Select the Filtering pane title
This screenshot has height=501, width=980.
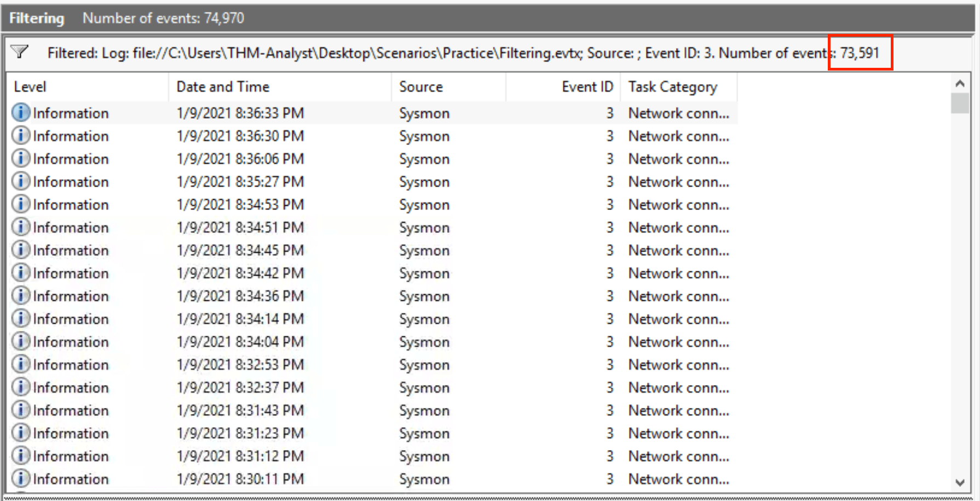[37, 18]
